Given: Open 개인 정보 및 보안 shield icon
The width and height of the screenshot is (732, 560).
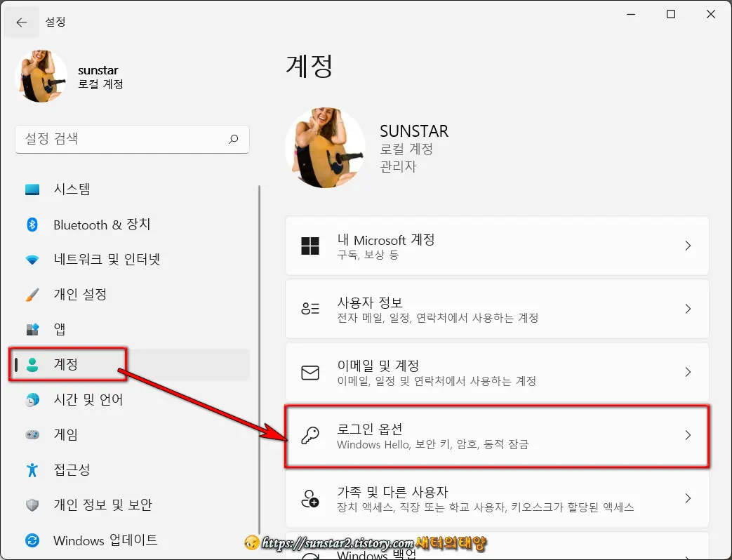Looking at the screenshot, I should coord(33,505).
